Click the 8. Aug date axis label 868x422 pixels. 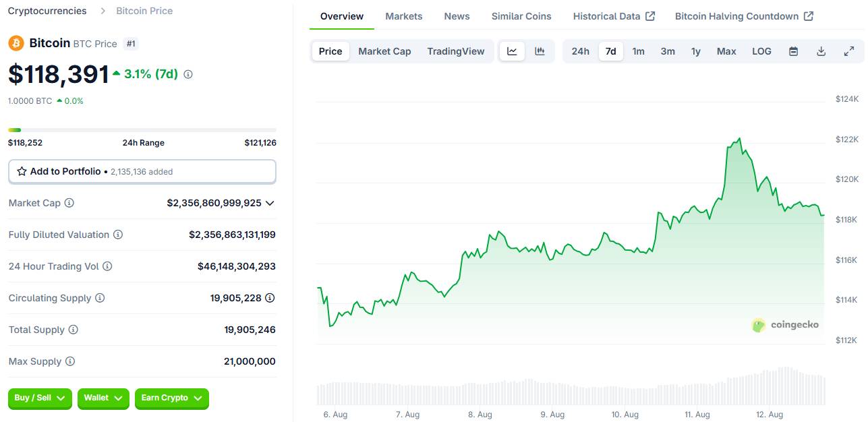click(x=480, y=415)
